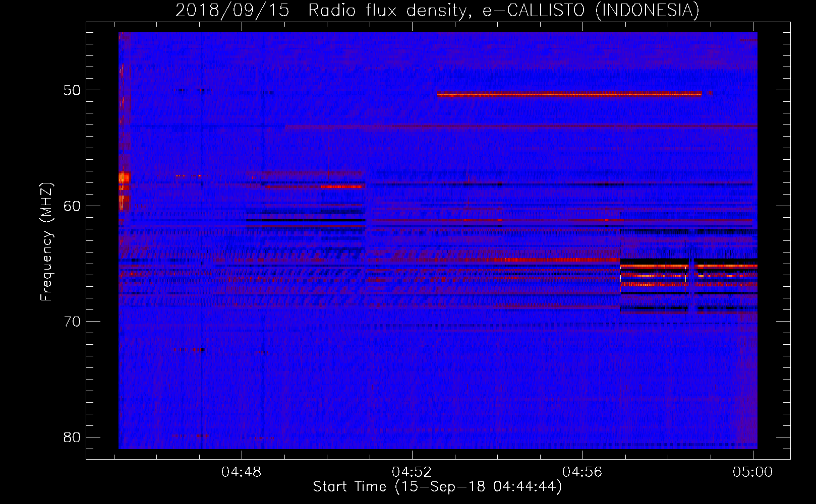Click the long red emission line near 50 MHz
The height and width of the screenshot is (504, 816).
click(569, 94)
